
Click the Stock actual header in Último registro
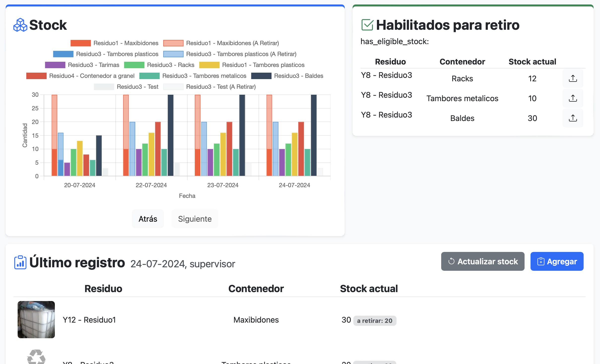(x=369, y=289)
